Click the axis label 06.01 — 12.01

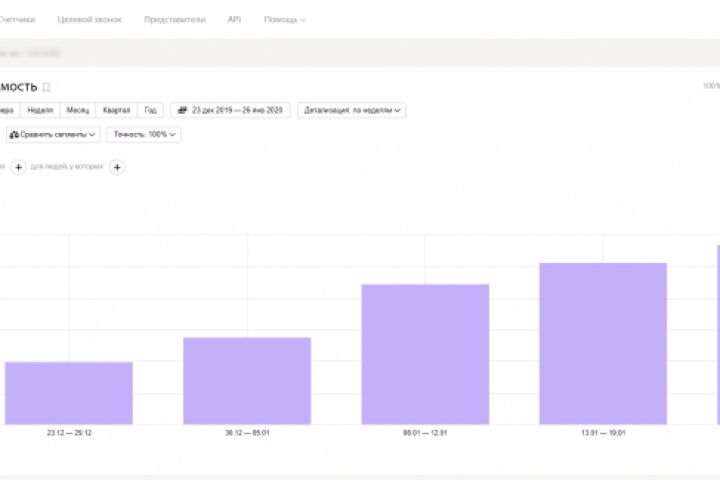pos(425,433)
